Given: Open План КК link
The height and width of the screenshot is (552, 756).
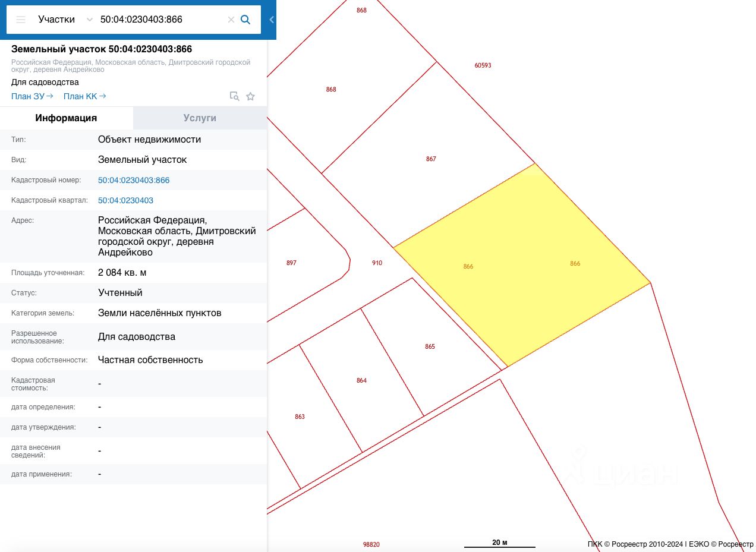Looking at the screenshot, I should tap(85, 96).
